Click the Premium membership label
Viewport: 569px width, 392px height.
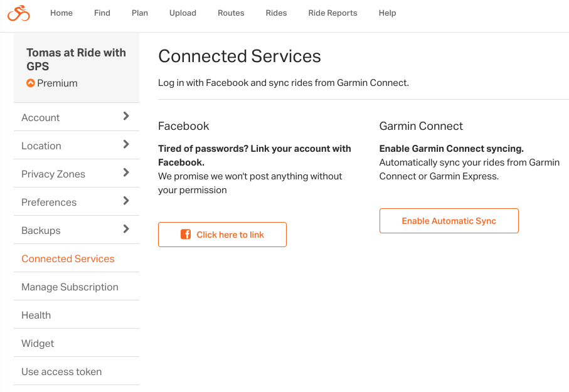click(x=57, y=83)
